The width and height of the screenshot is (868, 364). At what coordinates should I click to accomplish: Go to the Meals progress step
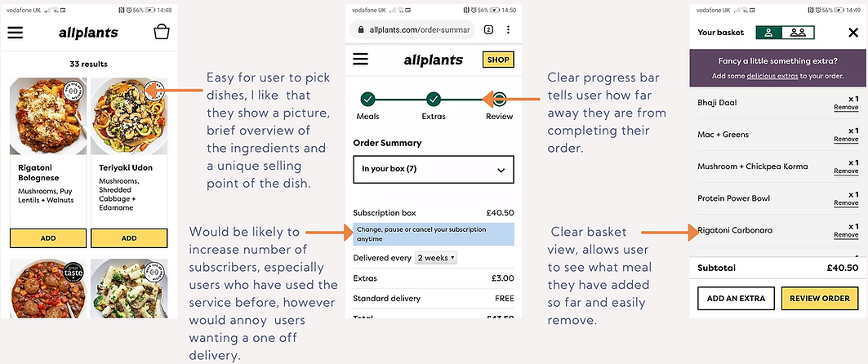click(367, 100)
